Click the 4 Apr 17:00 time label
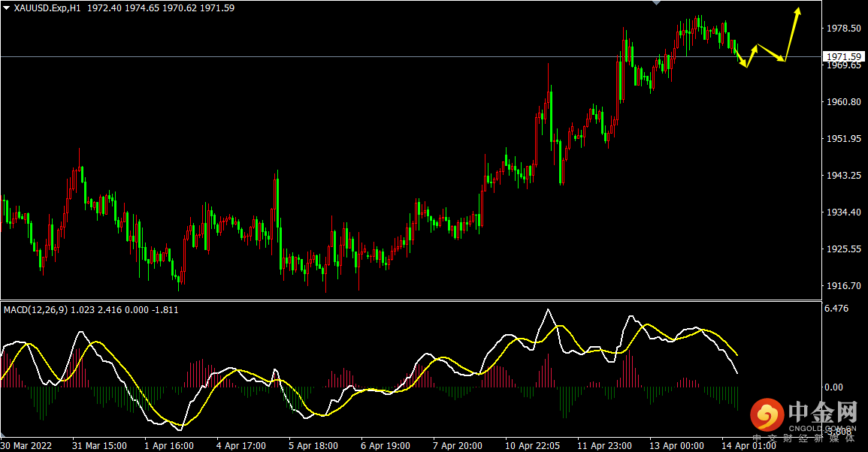Viewport: 868px width, 452px height. (241, 446)
